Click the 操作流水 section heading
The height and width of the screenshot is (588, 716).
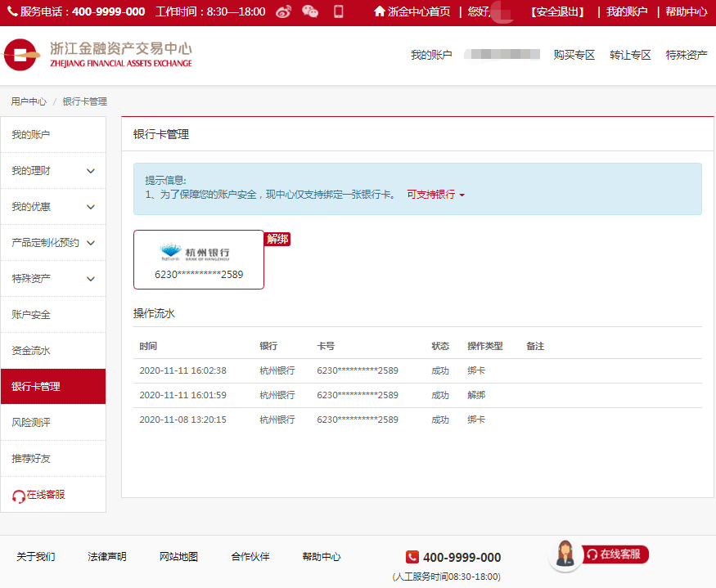click(154, 314)
